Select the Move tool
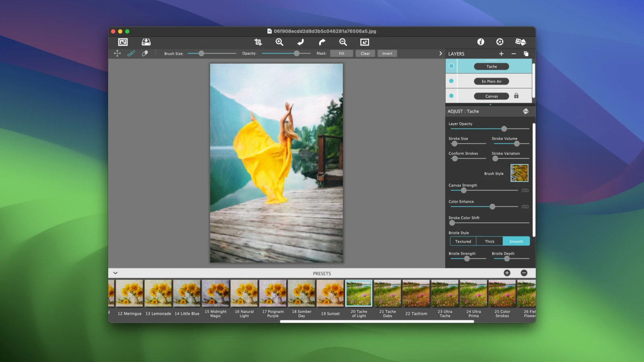 [117, 53]
